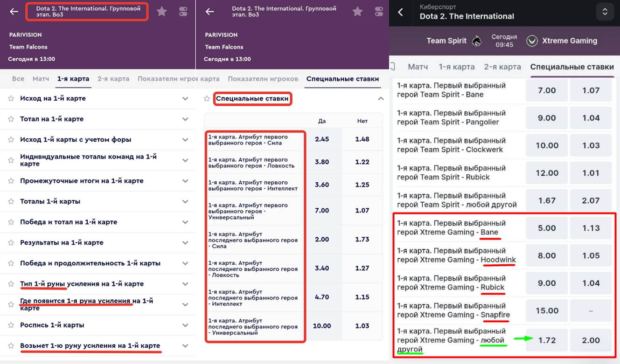
Task: Tap the back chevron on the Киберспорт screen
Action: click(400, 13)
